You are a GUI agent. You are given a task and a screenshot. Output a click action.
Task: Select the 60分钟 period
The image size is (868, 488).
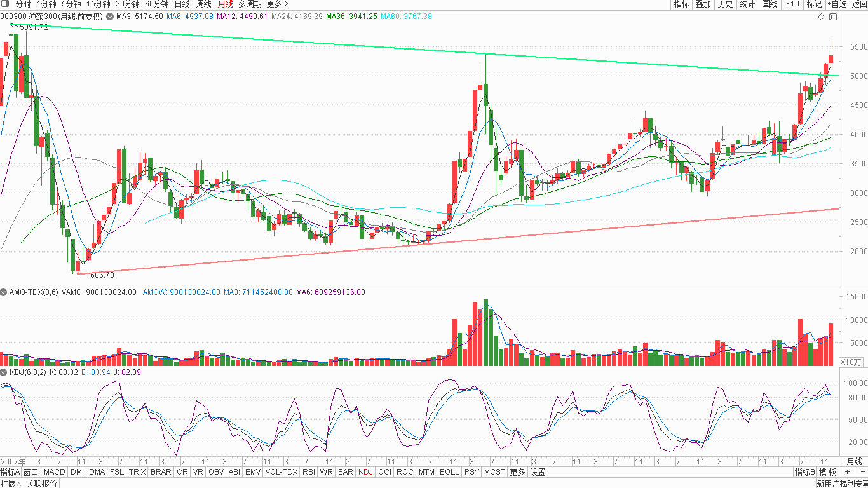156,4
